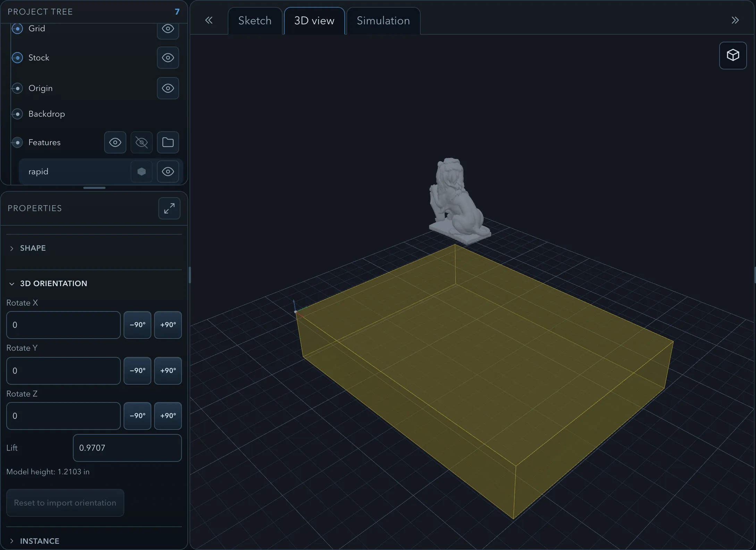Rotate Z by +90°
756x550 pixels.
point(168,416)
